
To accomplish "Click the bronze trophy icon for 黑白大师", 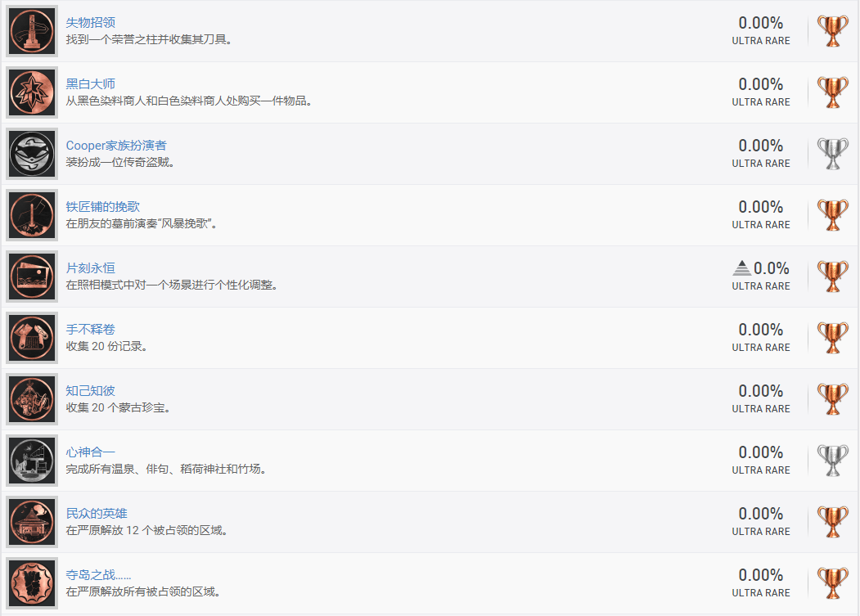I will (x=833, y=92).
